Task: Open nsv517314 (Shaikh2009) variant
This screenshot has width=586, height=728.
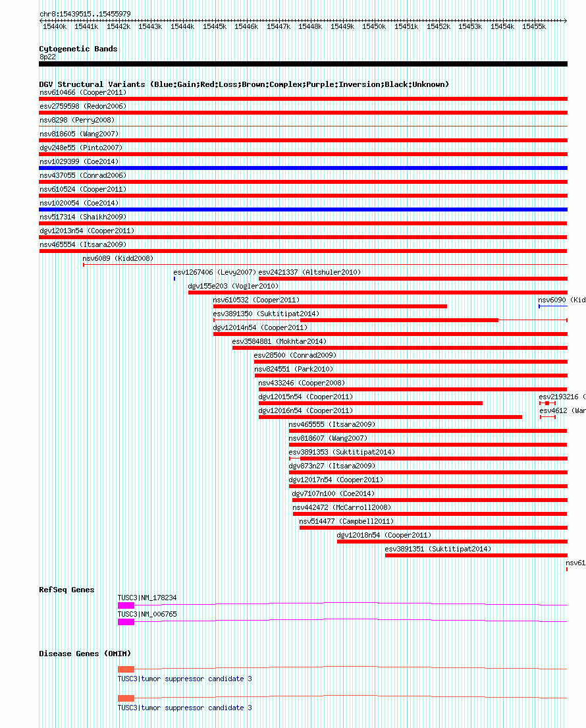Action: coord(83,217)
